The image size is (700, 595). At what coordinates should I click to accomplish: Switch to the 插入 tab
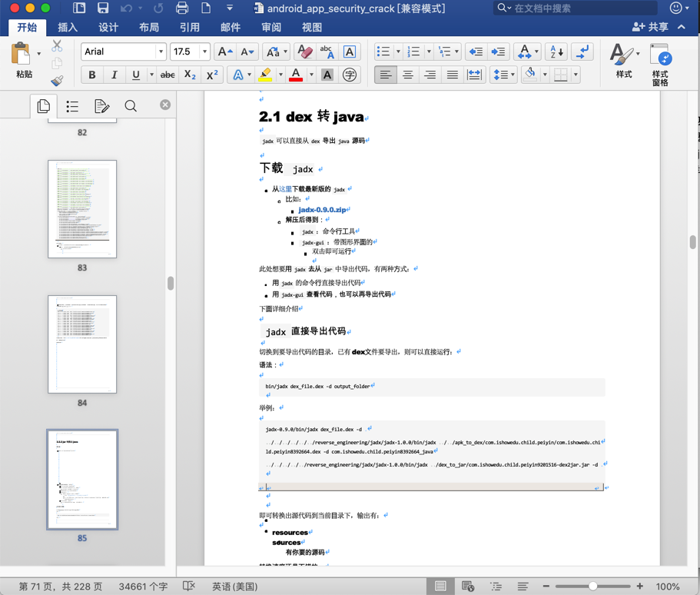[x=68, y=27]
